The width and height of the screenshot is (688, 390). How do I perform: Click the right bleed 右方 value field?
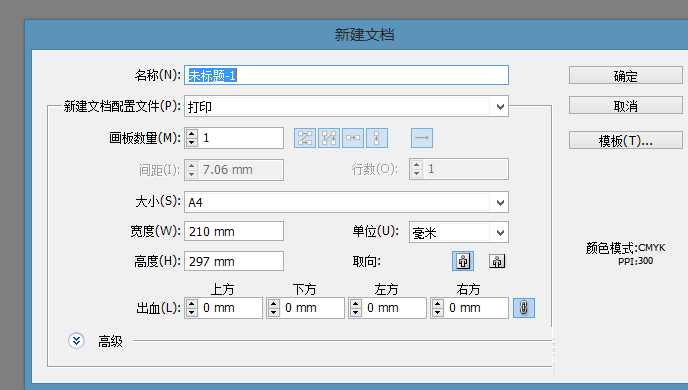tap(477, 308)
